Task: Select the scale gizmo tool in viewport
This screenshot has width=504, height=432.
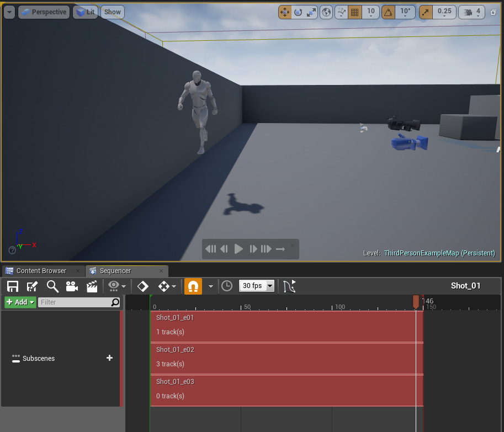Action: pyautogui.click(x=311, y=12)
